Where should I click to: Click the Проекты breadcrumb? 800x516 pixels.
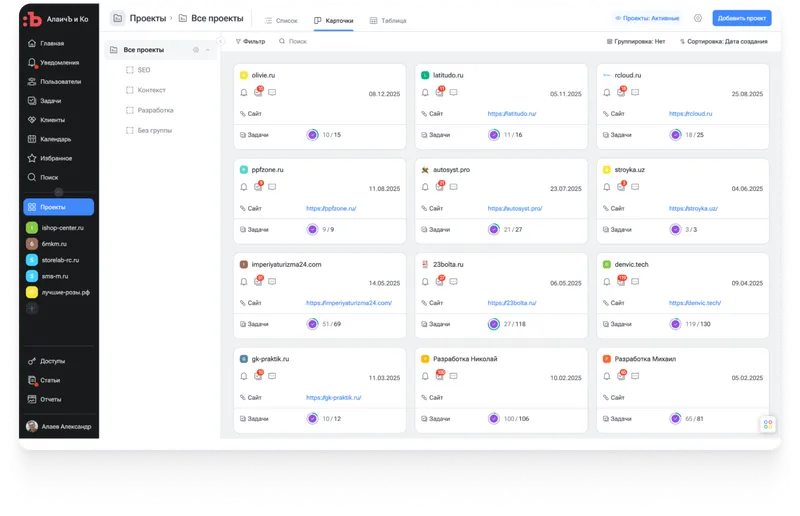click(147, 18)
